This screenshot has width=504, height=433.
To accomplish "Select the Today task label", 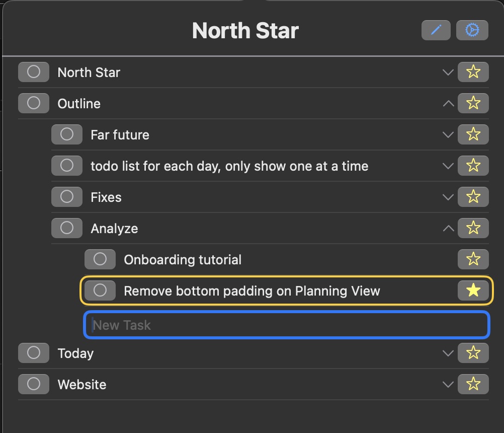I will (75, 353).
